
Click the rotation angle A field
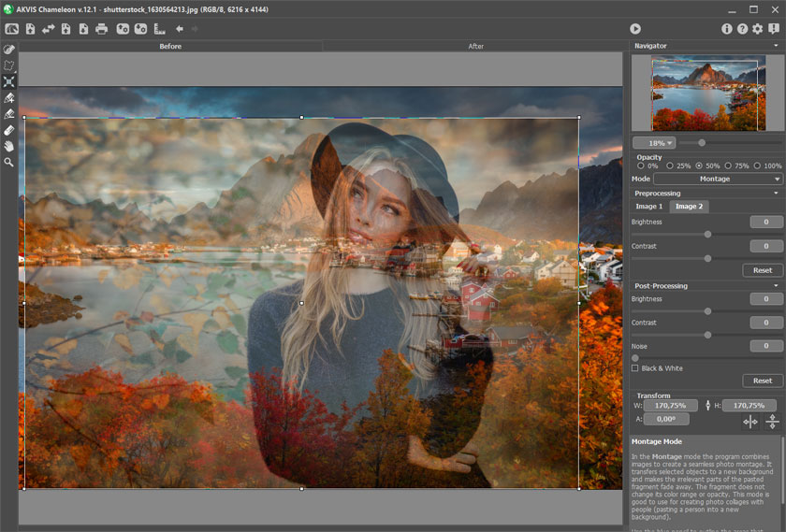[666, 419]
